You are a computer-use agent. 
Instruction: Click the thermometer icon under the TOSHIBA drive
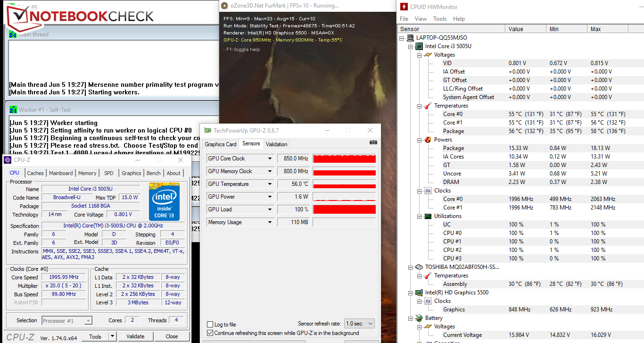coord(428,276)
